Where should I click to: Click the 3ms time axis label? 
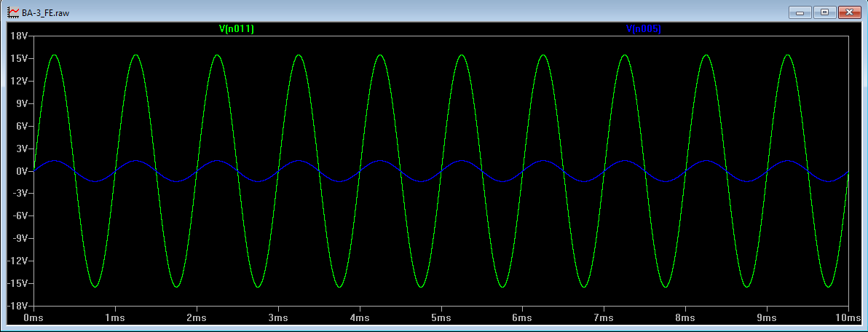pos(278,317)
